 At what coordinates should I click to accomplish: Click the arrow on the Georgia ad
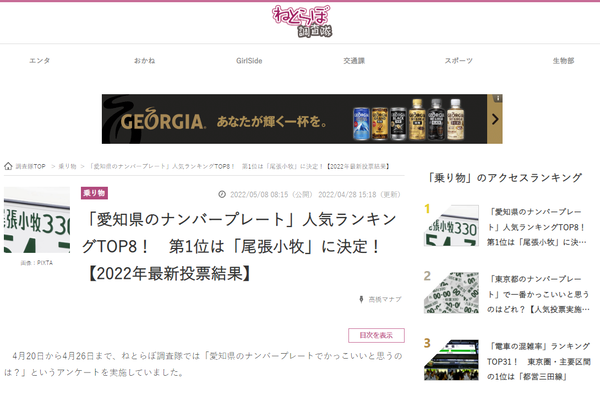coord(495,119)
